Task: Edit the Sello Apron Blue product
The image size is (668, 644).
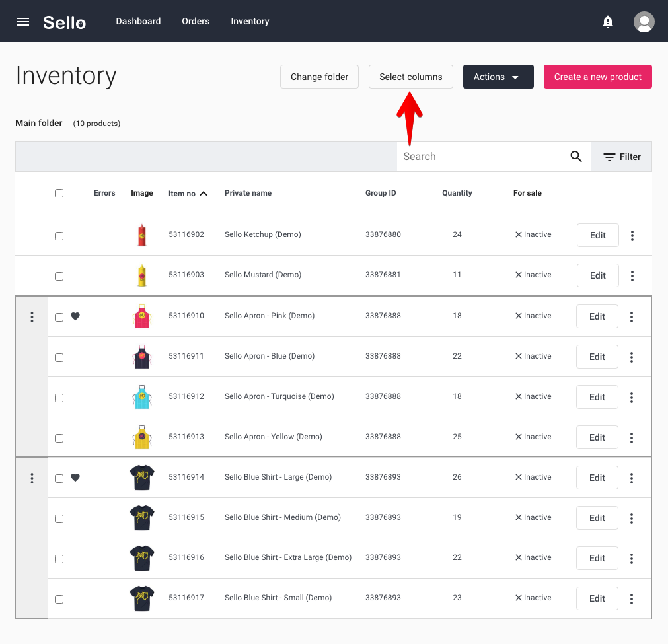Action: pyautogui.click(x=597, y=357)
